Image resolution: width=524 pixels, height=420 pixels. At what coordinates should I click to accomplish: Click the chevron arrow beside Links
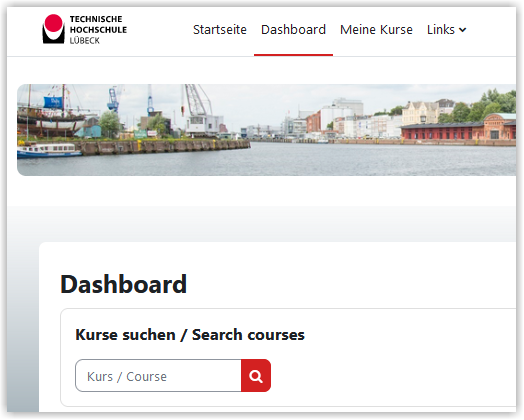463,30
